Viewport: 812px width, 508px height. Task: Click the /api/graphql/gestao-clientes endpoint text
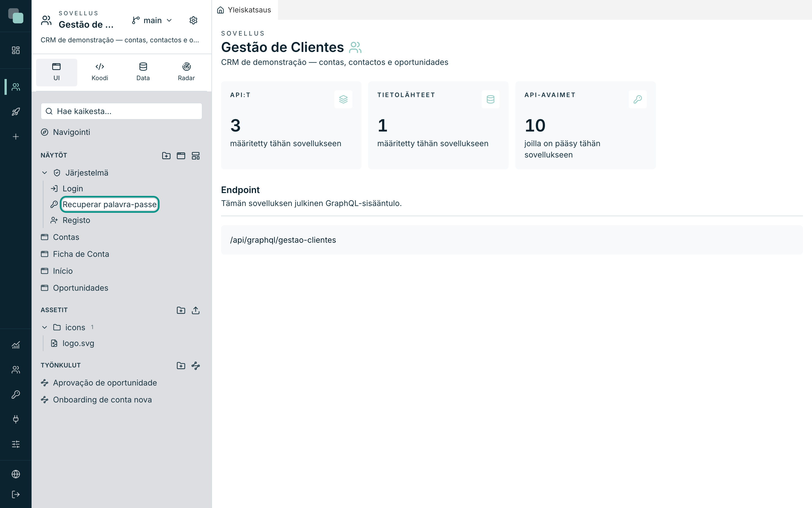point(283,240)
